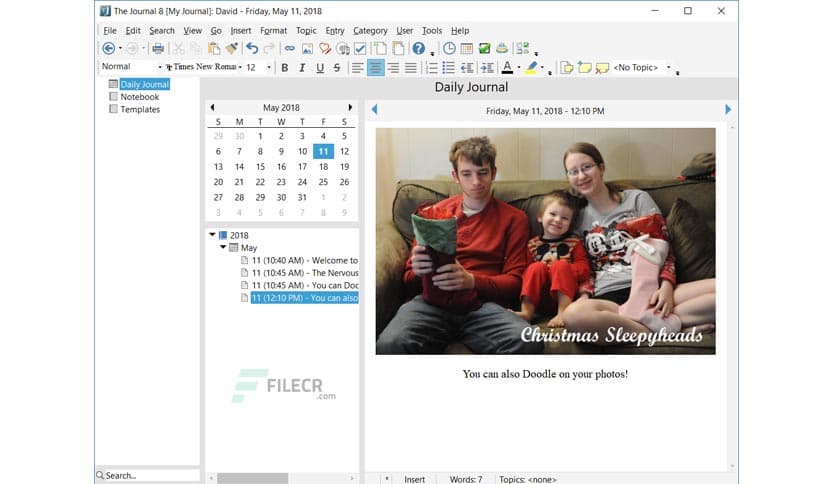Collapse the May tree node
This screenshot has width=836, height=484.
[223, 247]
